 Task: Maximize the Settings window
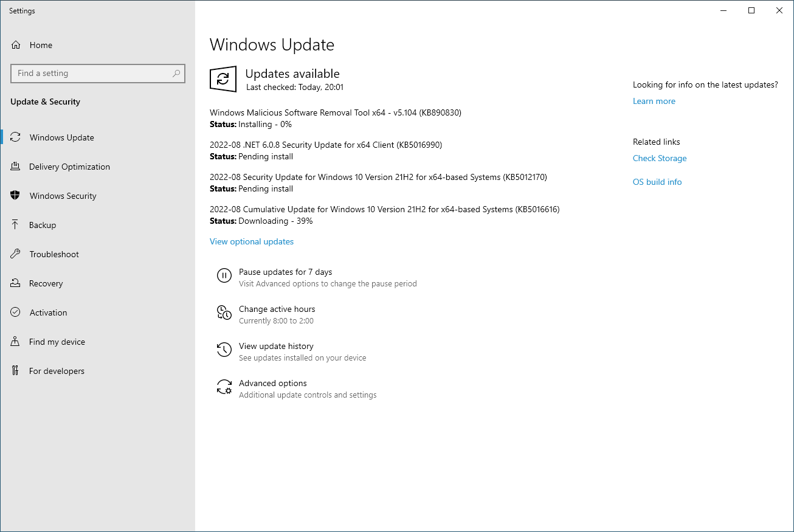751,10
